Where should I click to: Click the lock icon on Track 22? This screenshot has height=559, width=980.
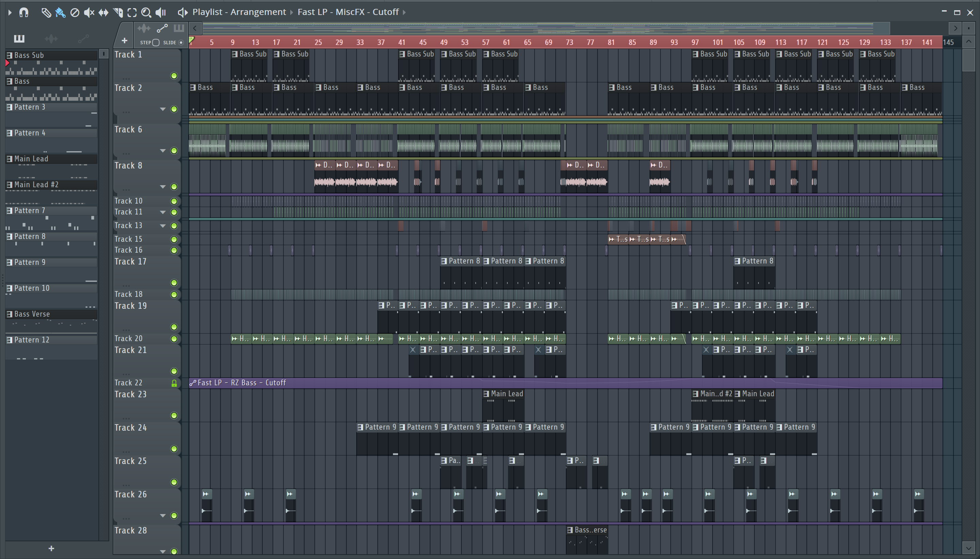tap(174, 383)
